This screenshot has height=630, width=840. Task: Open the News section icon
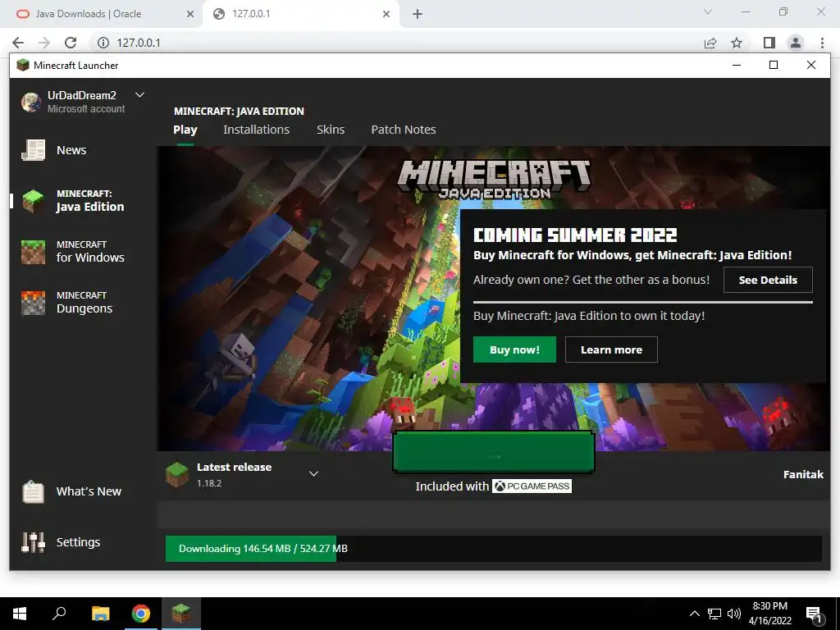[33, 150]
